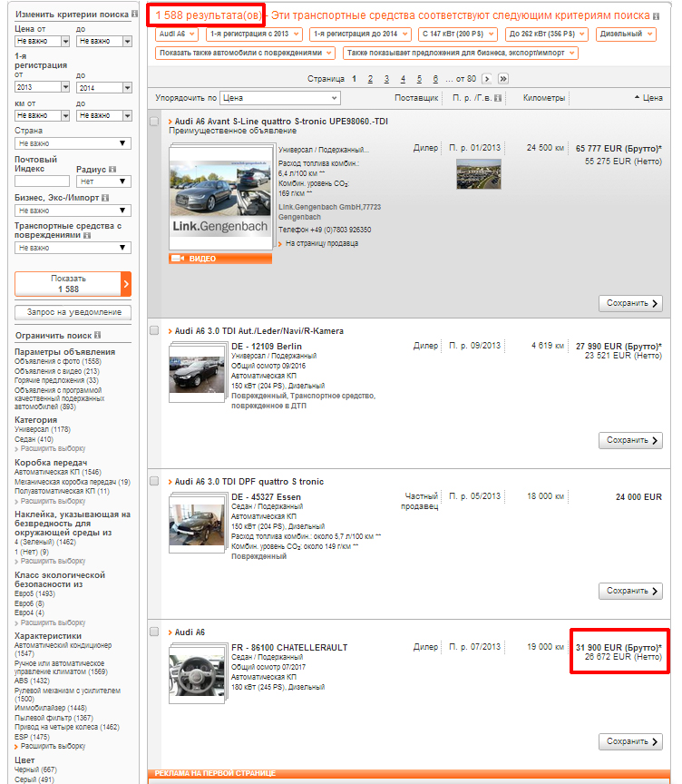682x784 pixels.
Task: Open 'Бизнес, Экс-/Импорт' dropdown
Action: (73, 211)
